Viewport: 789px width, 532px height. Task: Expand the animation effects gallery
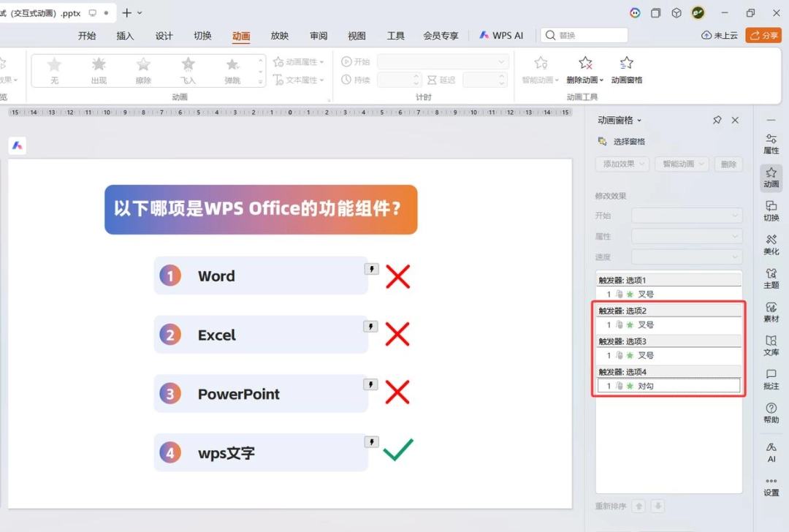(x=261, y=81)
